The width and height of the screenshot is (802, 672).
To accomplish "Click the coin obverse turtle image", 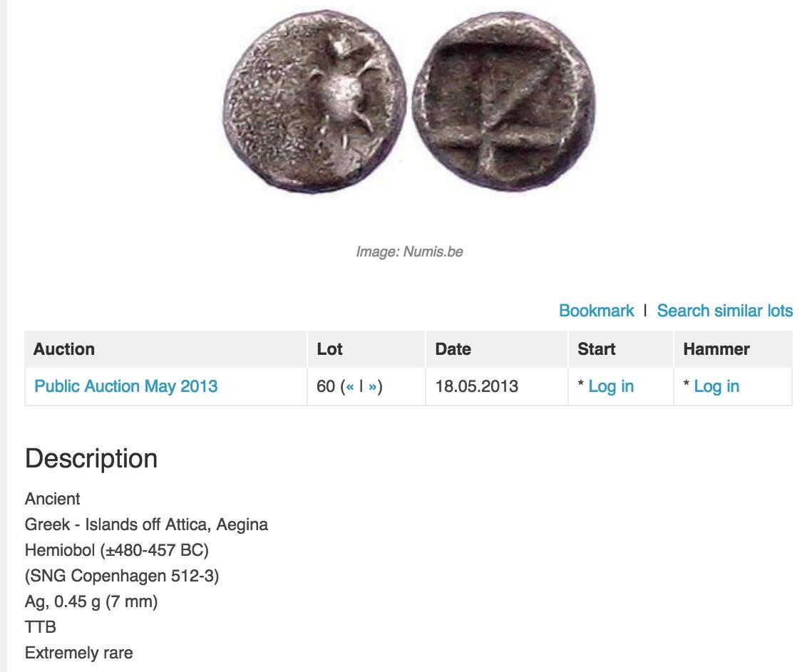I will [x=316, y=103].
